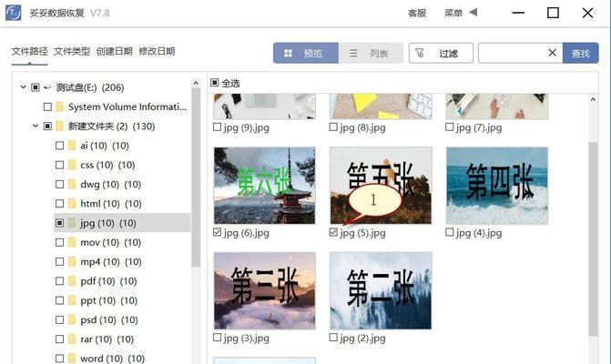Image resolution: width=611 pixels, height=364 pixels.
Task: Check the jpg (3).jpg checkbox
Action: pyautogui.click(x=217, y=338)
